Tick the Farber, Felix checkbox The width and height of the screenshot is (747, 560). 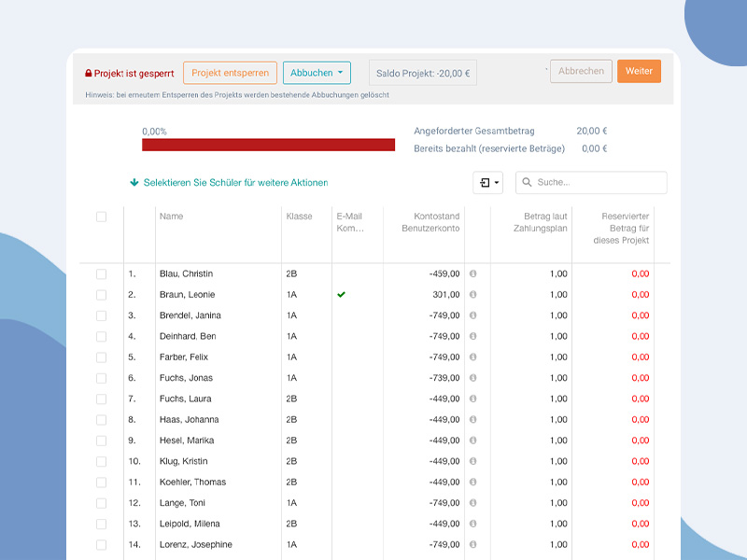coord(101,357)
